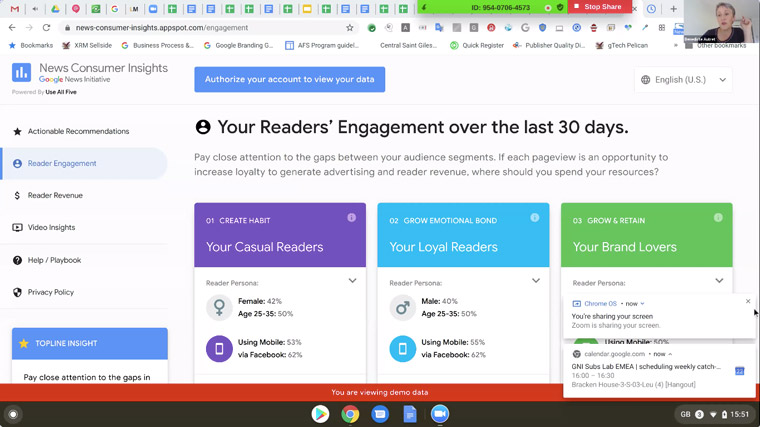Bookmark this page with the star icon
Viewport: 760px width, 427px height.
coord(349,28)
